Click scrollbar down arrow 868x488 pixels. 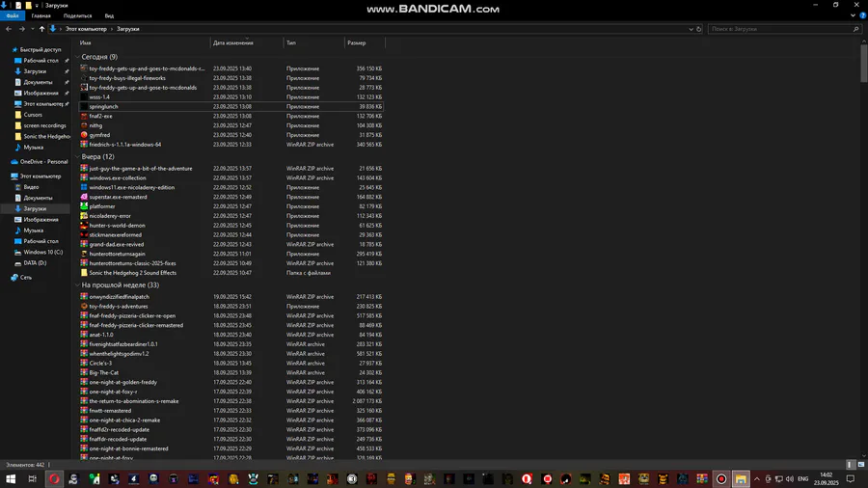click(x=863, y=456)
